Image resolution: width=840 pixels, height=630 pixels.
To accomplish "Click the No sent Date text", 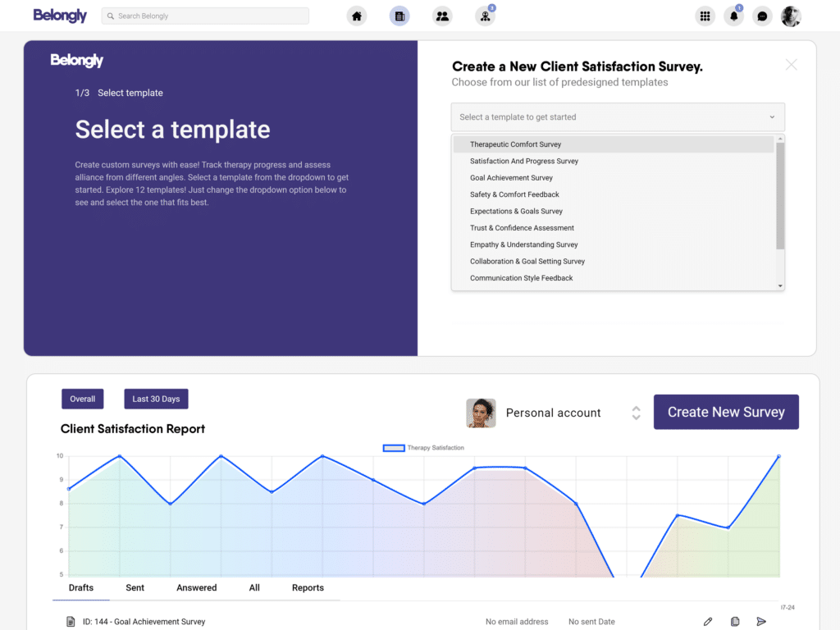I will (591, 622).
